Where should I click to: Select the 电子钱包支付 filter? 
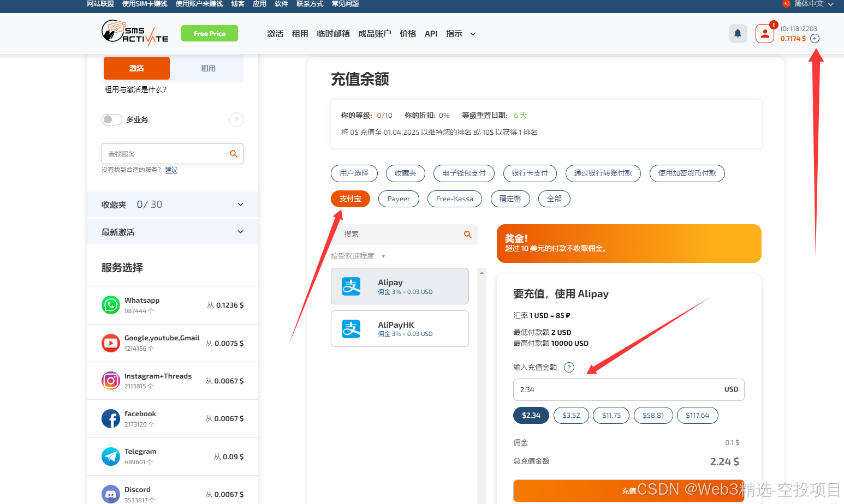tap(464, 173)
